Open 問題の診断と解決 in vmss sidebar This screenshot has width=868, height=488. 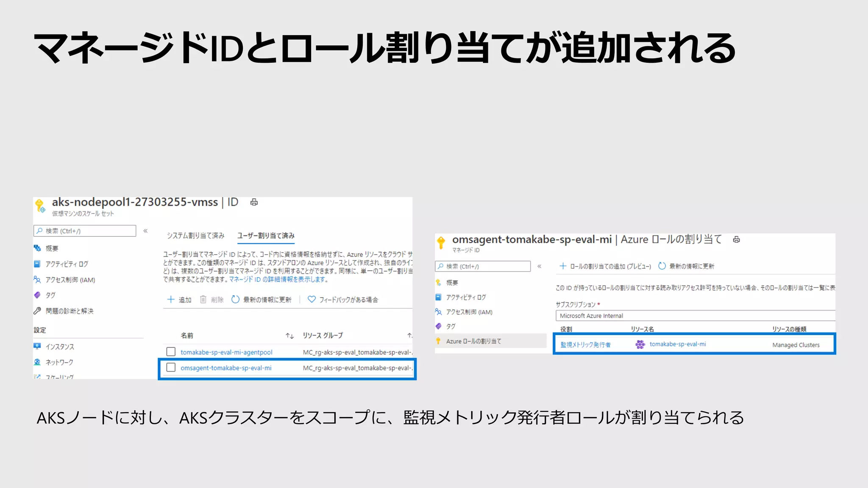coord(70,311)
